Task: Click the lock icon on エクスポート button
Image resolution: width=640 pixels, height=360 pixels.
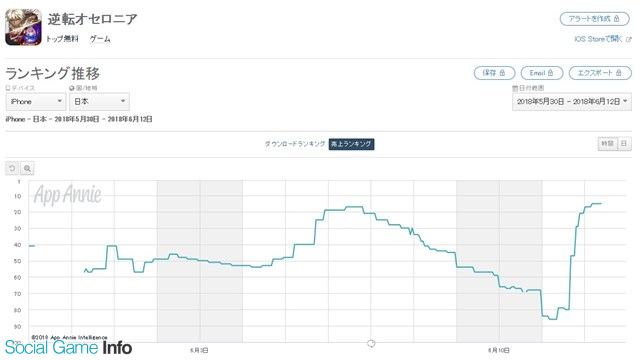Action: (619, 73)
